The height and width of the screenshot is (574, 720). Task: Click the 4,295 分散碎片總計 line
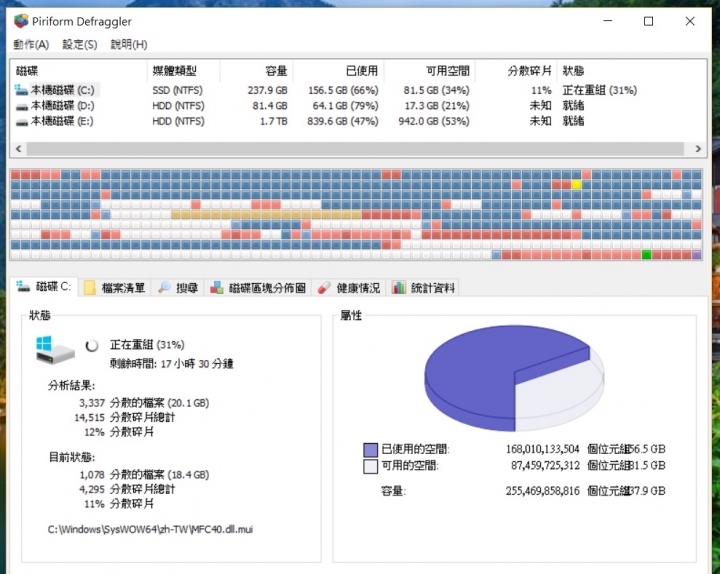click(x=127, y=489)
